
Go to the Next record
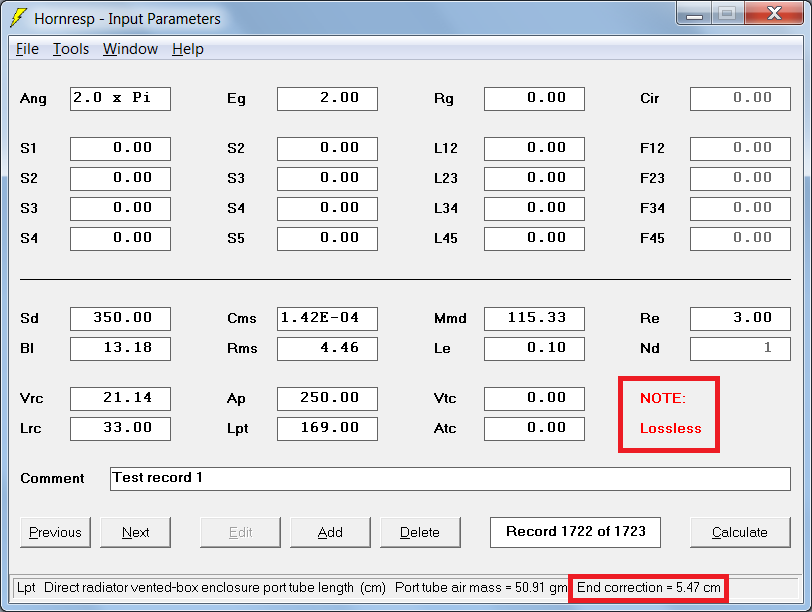135,532
